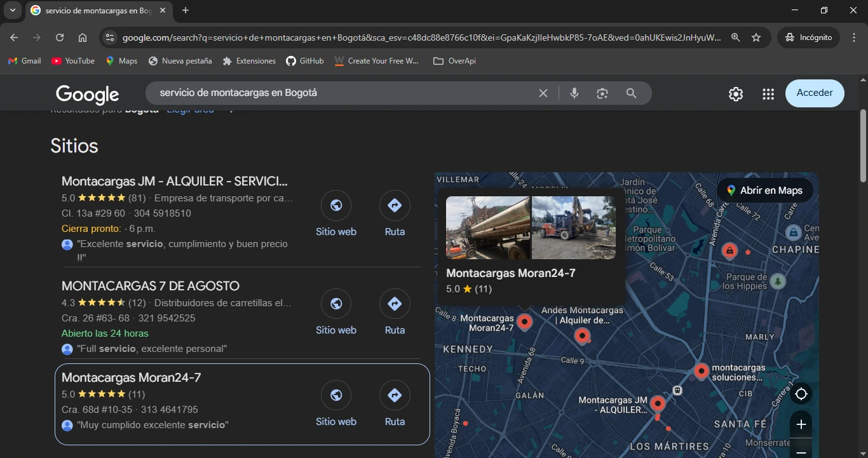
Task: Click the review "Full servicio, excelente personal"
Action: (x=152, y=349)
